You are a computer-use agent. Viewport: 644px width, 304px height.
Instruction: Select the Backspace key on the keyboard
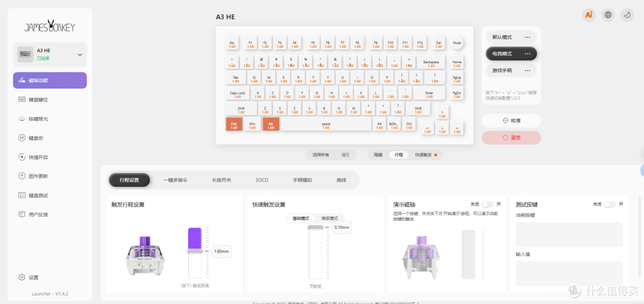[431, 62]
